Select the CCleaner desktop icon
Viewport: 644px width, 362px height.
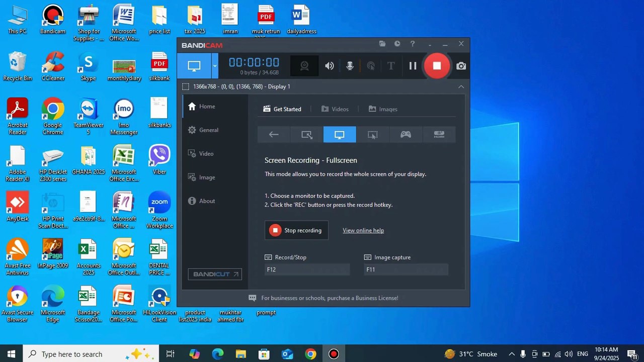[53, 66]
